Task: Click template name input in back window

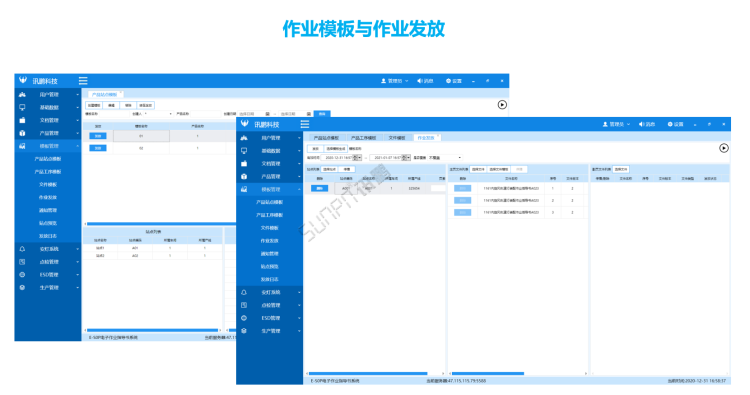Action: (115, 114)
